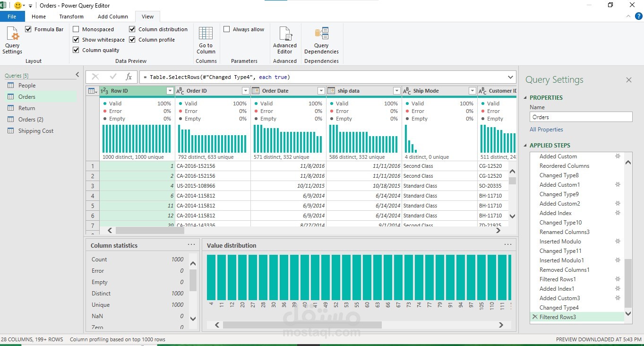Viewport: 644px width, 346px height.
Task: Open settings gear for Added Custom1 step
Action: tap(618, 184)
